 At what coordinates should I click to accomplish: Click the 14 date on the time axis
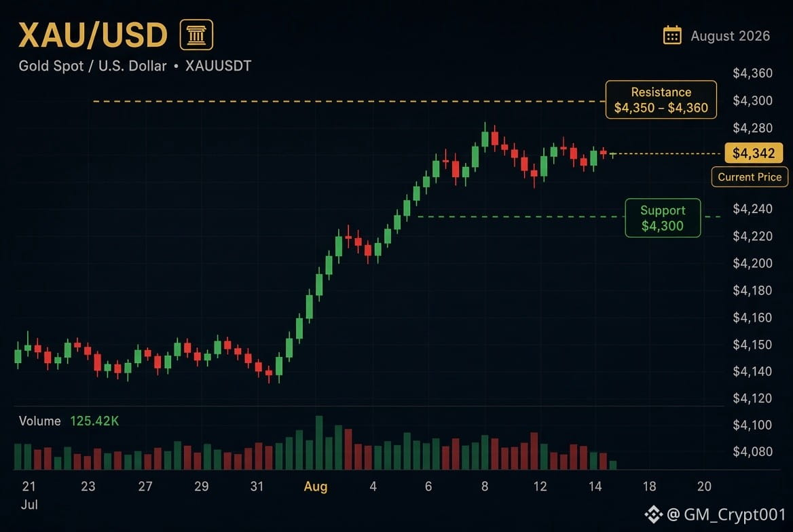point(595,487)
